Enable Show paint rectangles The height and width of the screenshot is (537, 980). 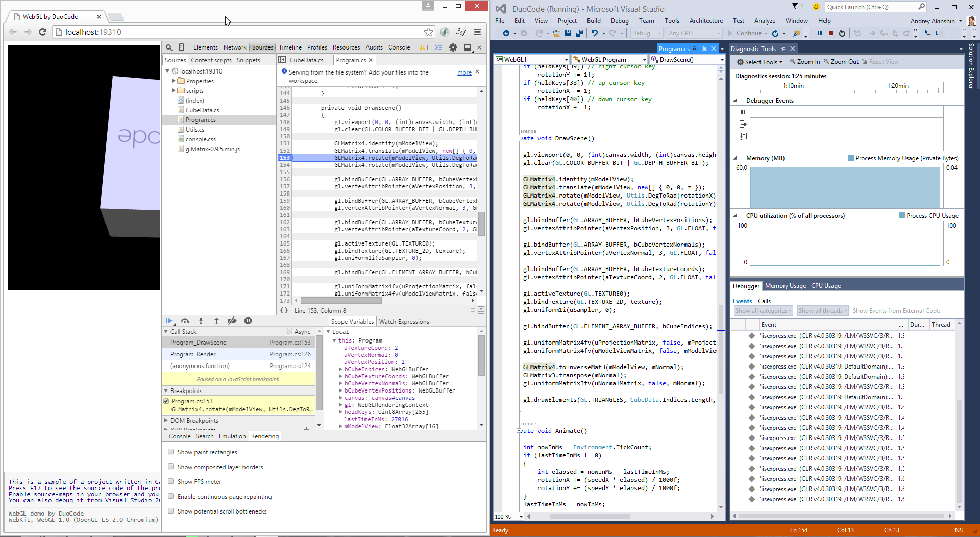[170, 452]
